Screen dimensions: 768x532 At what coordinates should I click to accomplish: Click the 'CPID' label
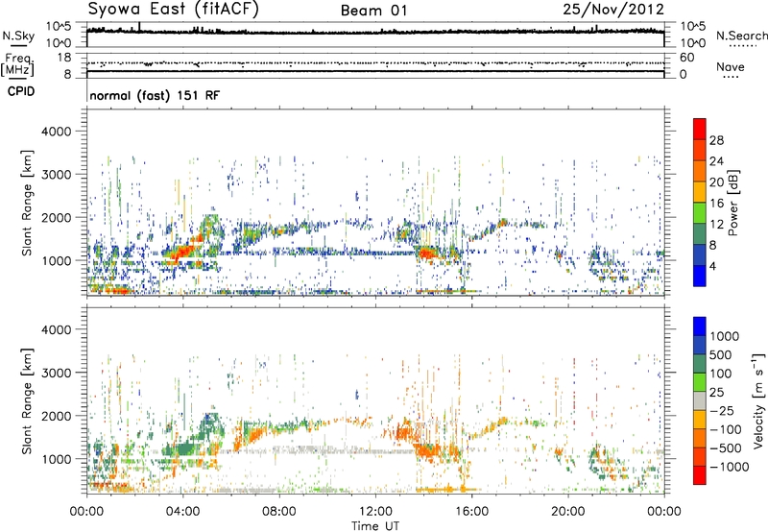pos(21,91)
